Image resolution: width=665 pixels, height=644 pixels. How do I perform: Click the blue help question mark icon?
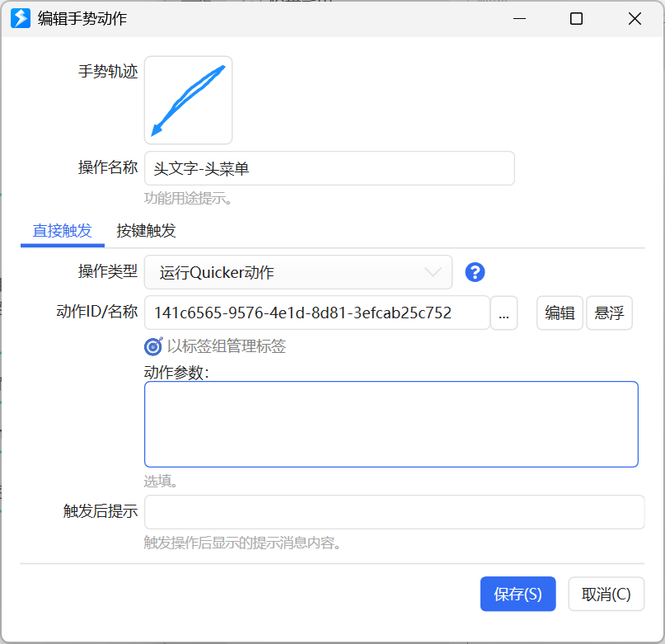point(475,272)
